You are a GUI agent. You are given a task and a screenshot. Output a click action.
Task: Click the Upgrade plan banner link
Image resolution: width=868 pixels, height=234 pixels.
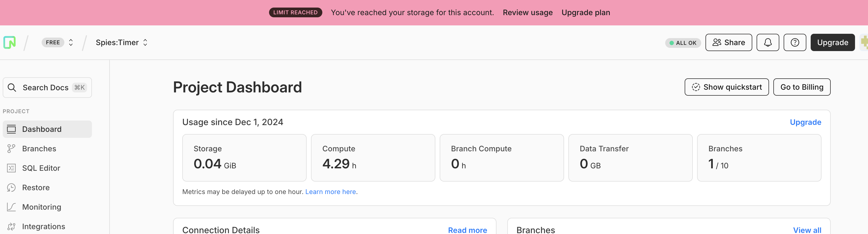point(585,12)
